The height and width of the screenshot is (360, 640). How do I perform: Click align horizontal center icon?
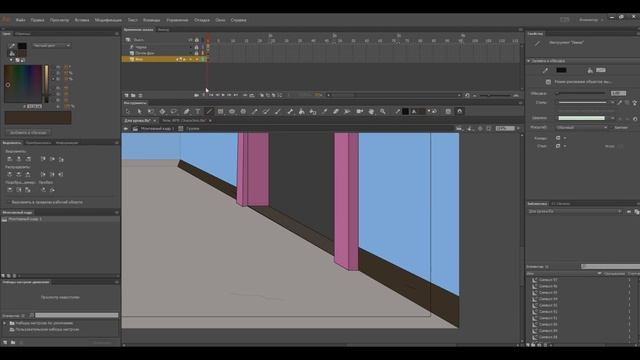coord(19,159)
